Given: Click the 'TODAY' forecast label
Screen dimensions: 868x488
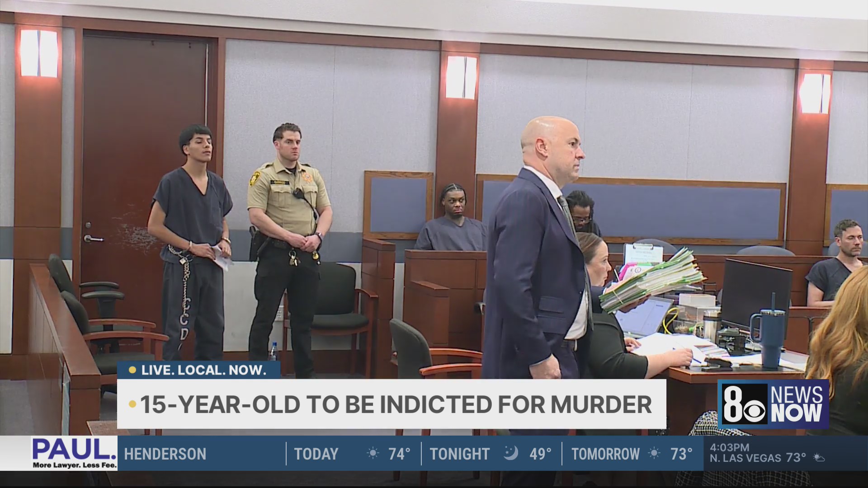Looking at the screenshot, I should pos(316,454).
